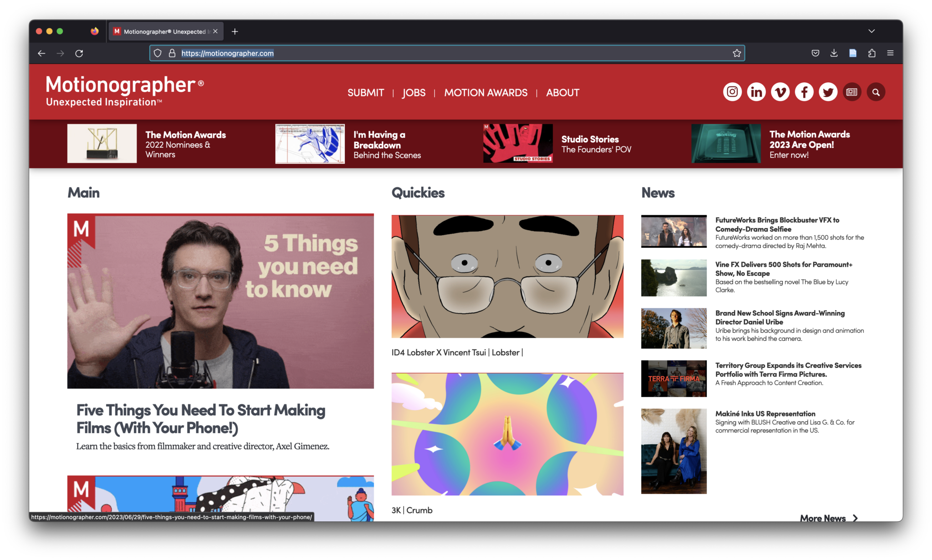The image size is (932, 560).
Task: Open Makiné Inks US Representation headline
Action: pos(765,414)
